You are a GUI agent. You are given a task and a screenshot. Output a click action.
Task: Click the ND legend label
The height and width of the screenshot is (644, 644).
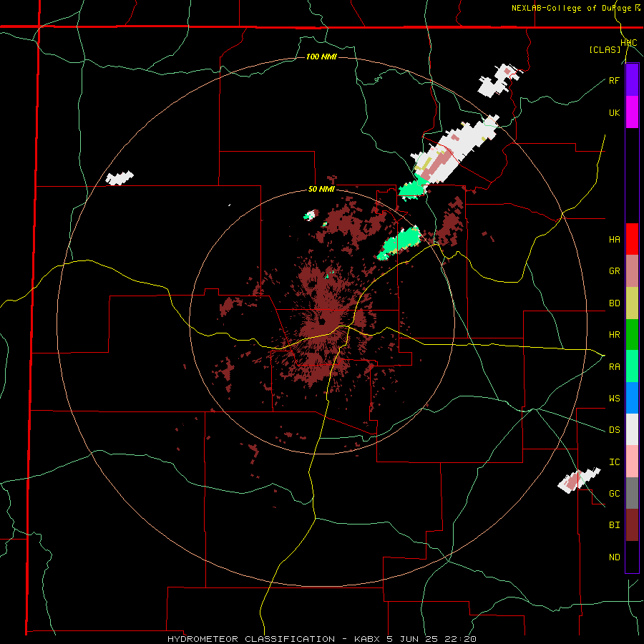[x=614, y=557]
